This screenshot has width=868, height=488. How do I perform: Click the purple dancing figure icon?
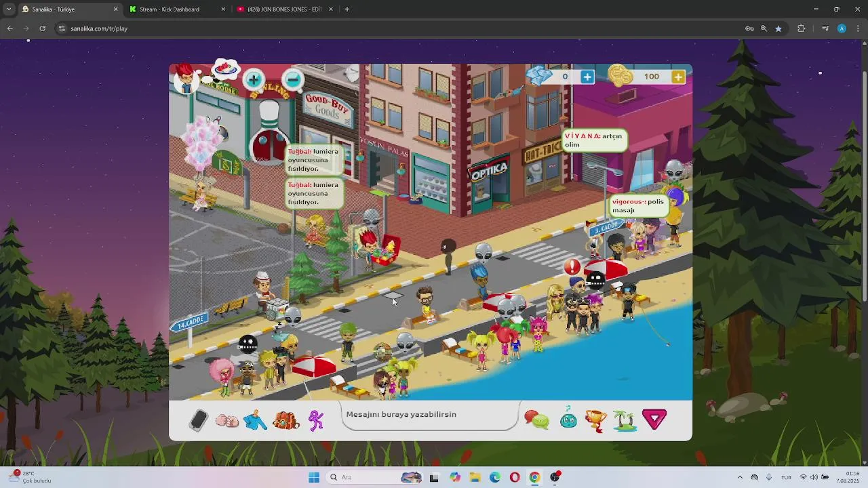click(x=316, y=420)
